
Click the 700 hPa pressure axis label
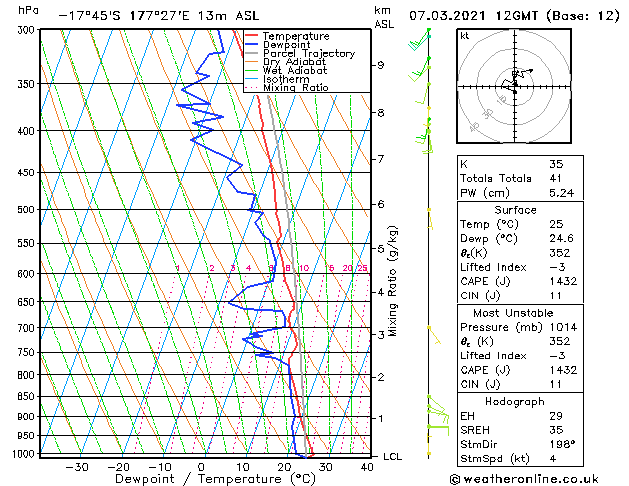28,328
